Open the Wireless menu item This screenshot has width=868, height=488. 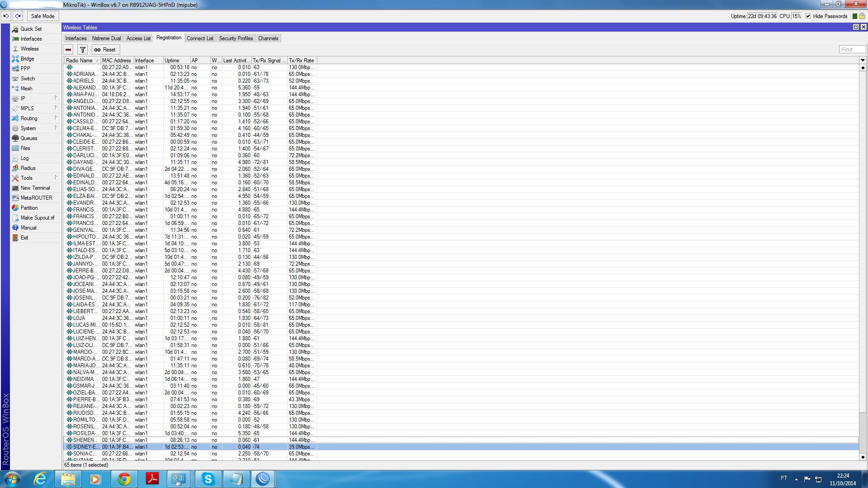coord(29,49)
